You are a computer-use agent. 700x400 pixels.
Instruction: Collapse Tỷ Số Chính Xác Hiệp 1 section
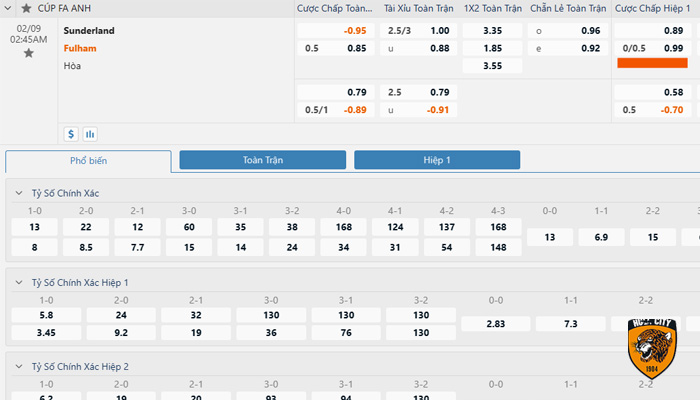click(19, 283)
